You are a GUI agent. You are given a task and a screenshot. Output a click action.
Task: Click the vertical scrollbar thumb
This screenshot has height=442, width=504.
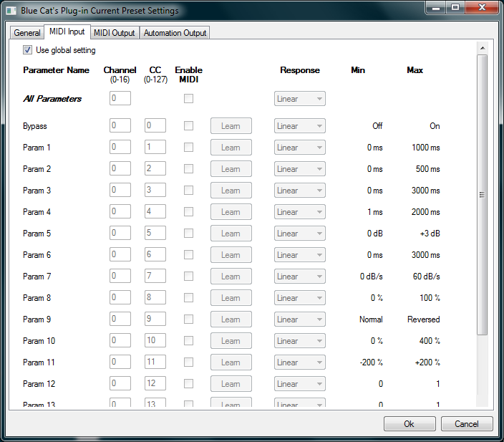pos(482,195)
